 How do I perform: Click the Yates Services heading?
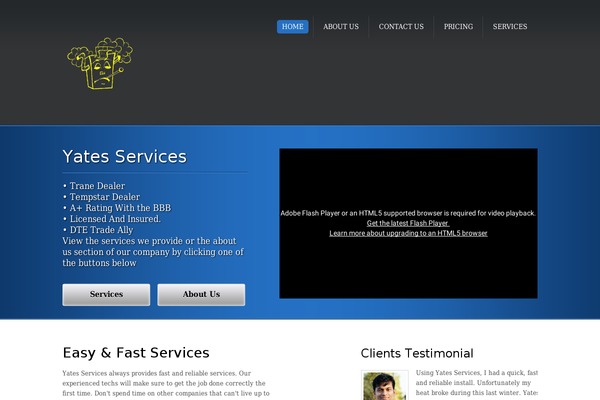[x=125, y=157]
